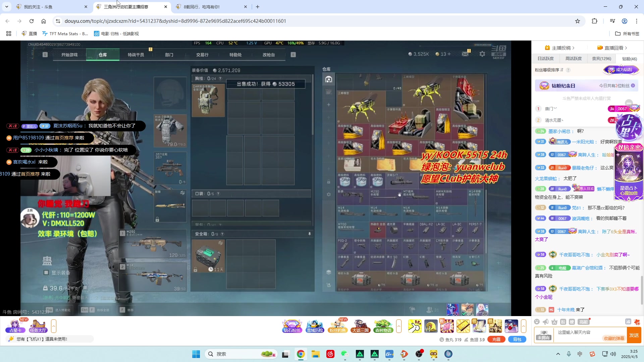
Task: Open the 钻粉纪念日 banner arrow
Action: (x=633, y=86)
